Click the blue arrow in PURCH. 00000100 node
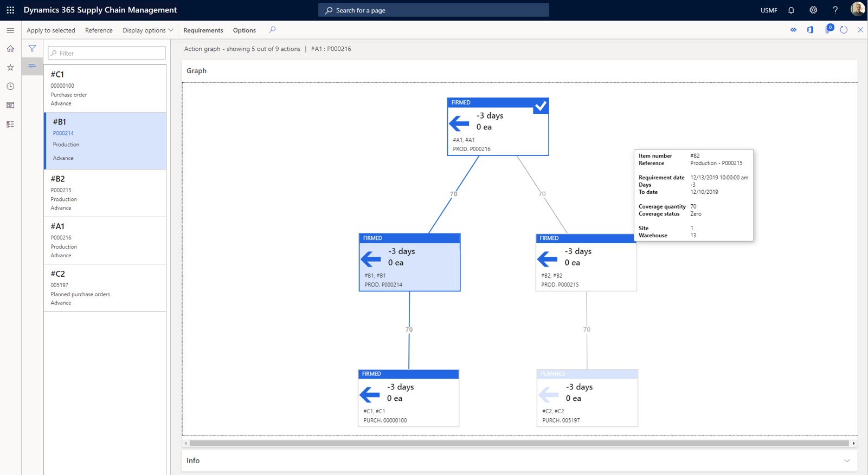Image resolution: width=868 pixels, height=475 pixels. (370, 394)
